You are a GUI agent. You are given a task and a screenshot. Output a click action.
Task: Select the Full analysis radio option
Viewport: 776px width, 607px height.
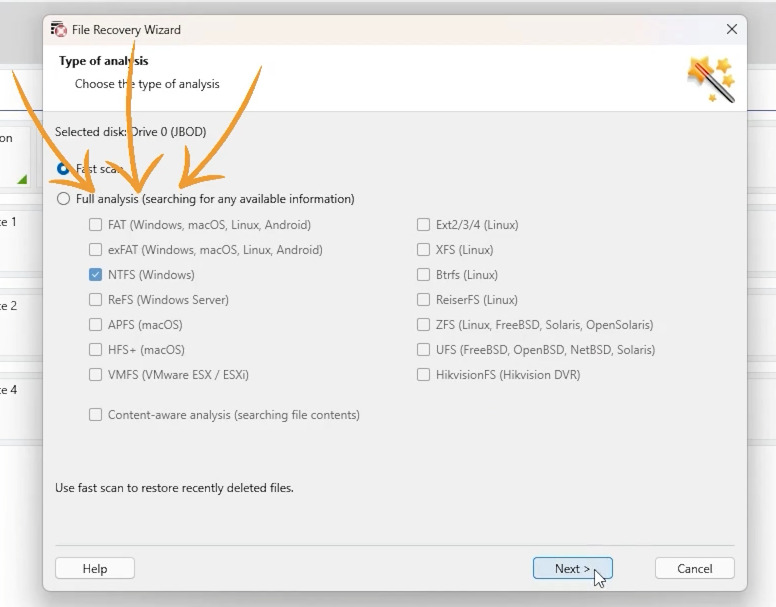coord(63,199)
